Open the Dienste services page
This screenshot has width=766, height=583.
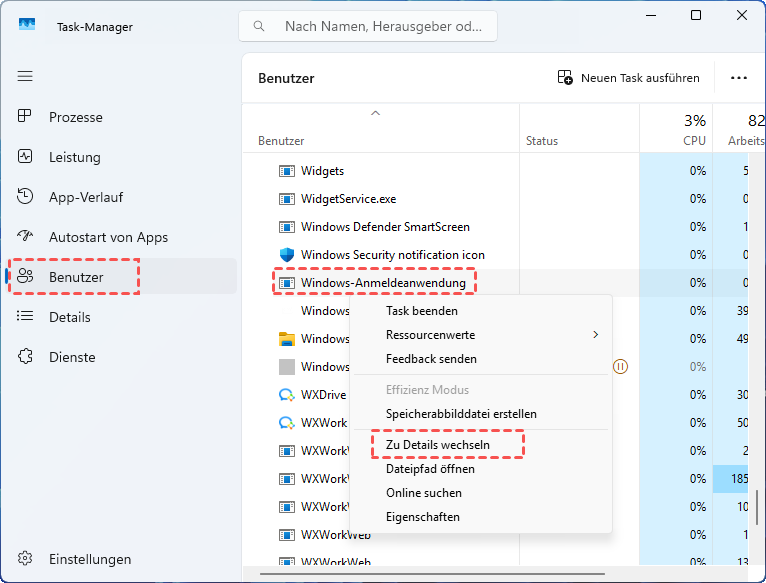[x=72, y=357]
